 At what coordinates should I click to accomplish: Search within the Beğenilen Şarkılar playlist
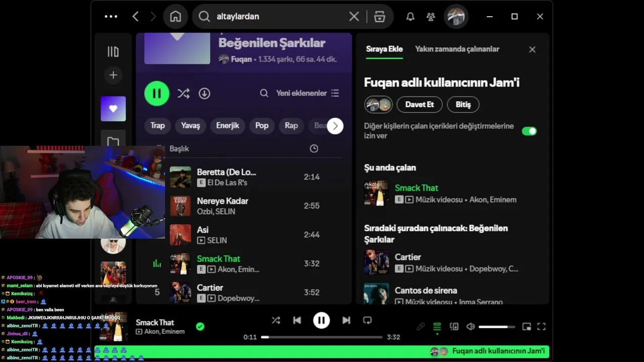coord(264,93)
